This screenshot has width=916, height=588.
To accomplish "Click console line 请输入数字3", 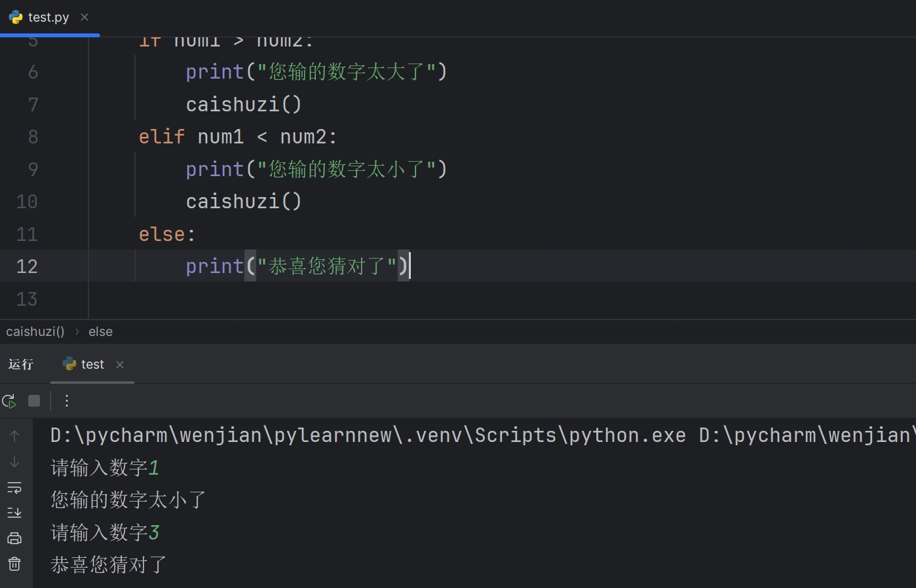I will [x=105, y=532].
